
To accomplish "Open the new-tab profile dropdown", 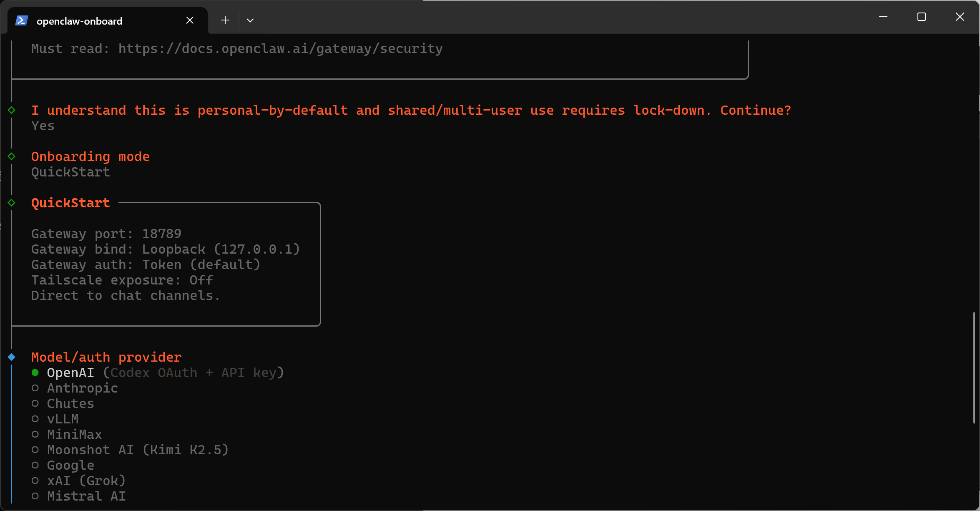I will [x=250, y=20].
